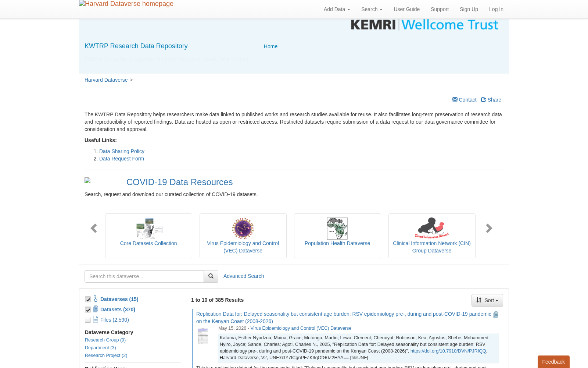Click the Clinical Information Network logo image

pos(432,229)
